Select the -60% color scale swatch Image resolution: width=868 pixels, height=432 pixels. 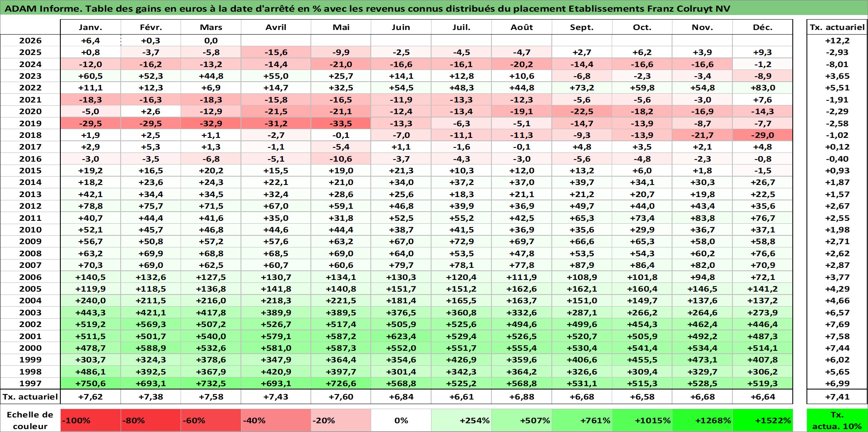(x=211, y=420)
